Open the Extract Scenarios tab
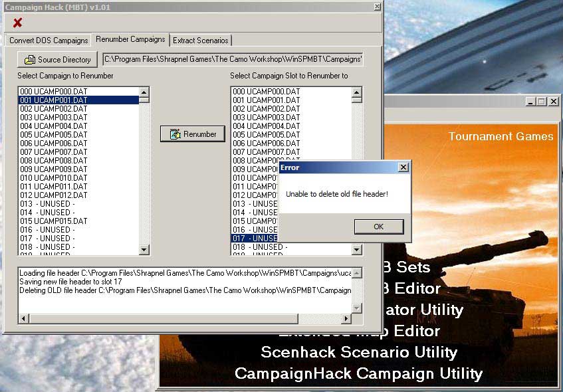Viewport: 563px width, 392px height. tap(200, 41)
